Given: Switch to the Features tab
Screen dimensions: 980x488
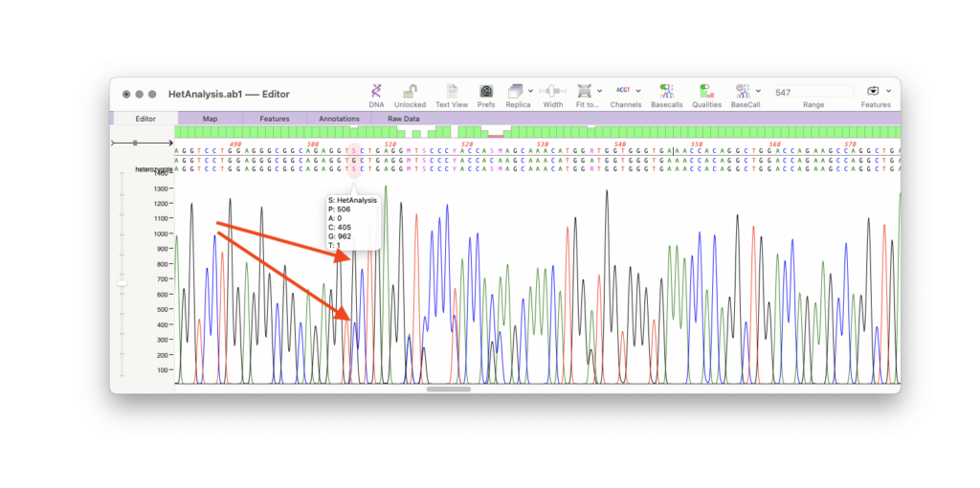Looking at the screenshot, I should (x=275, y=118).
